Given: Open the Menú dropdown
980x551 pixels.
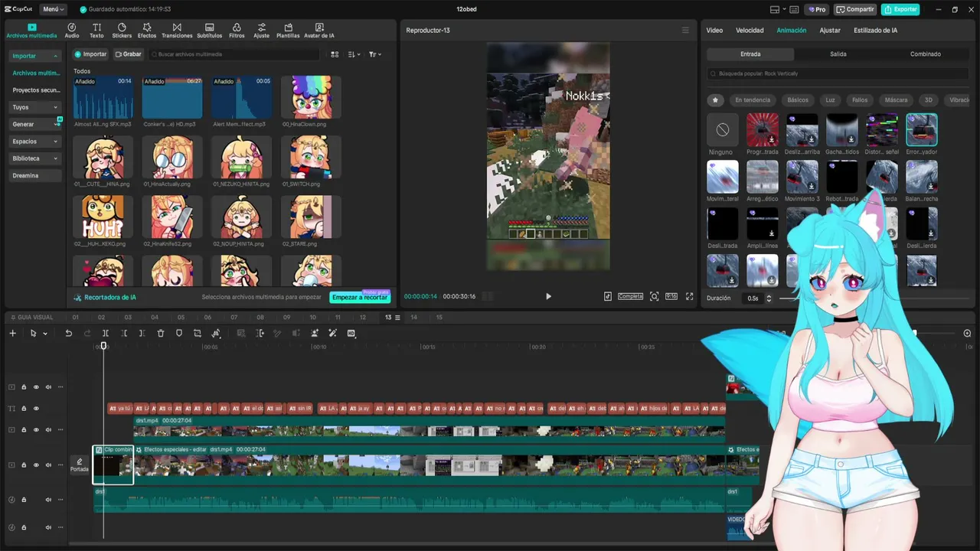Looking at the screenshot, I should click(54, 9).
